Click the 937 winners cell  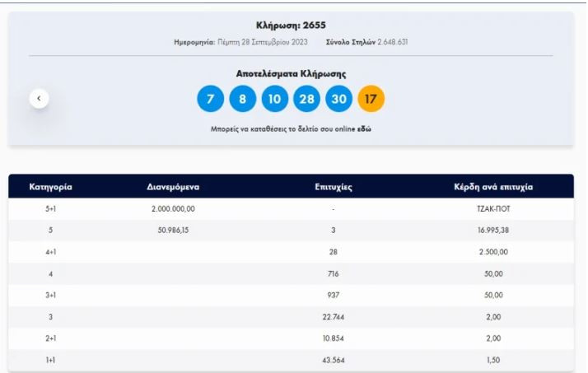pos(334,295)
